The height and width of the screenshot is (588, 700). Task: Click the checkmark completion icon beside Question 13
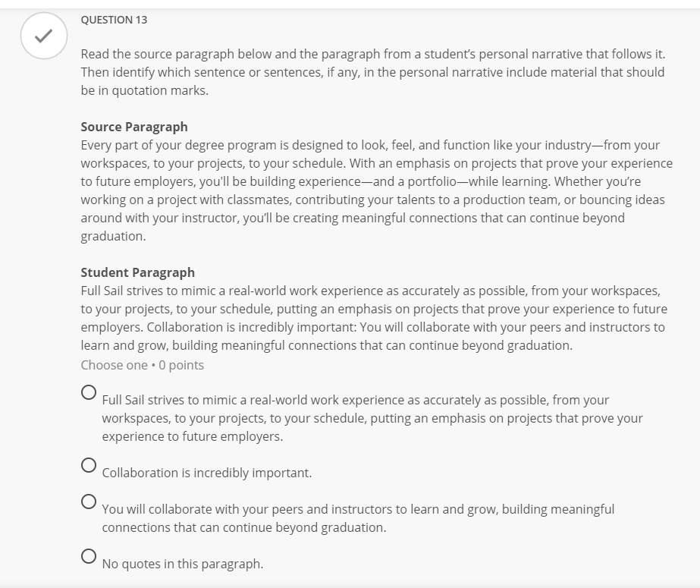(45, 33)
